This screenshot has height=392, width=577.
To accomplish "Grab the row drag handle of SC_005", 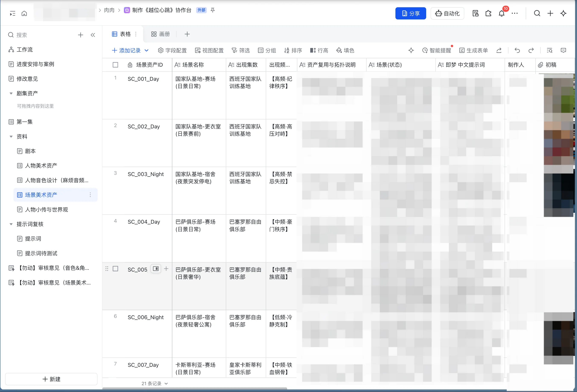I will point(107,269).
